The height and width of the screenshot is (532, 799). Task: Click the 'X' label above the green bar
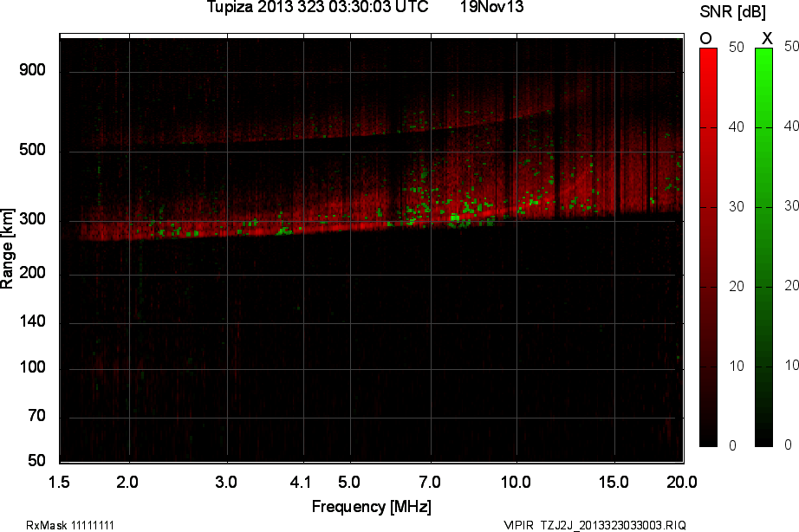767,38
